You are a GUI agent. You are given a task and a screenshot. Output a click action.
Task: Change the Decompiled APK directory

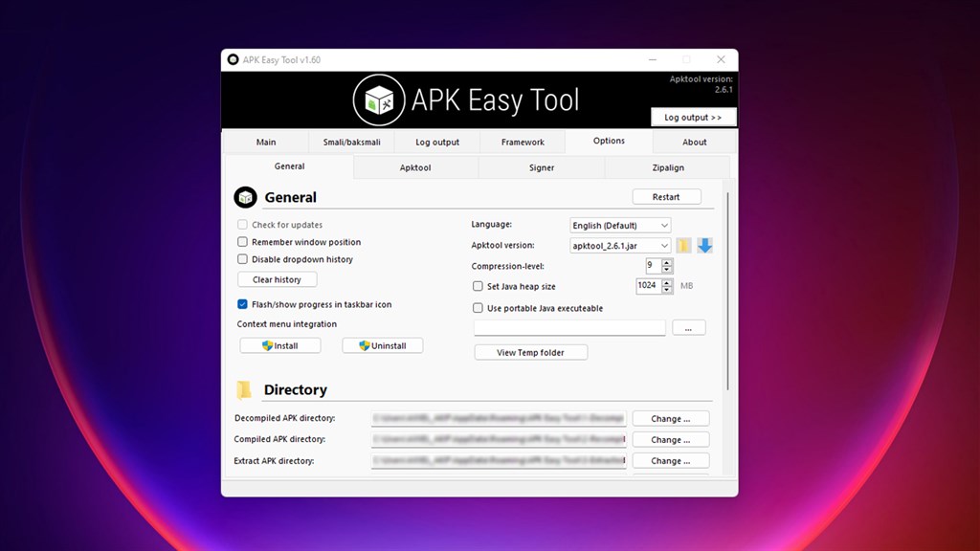click(x=671, y=419)
